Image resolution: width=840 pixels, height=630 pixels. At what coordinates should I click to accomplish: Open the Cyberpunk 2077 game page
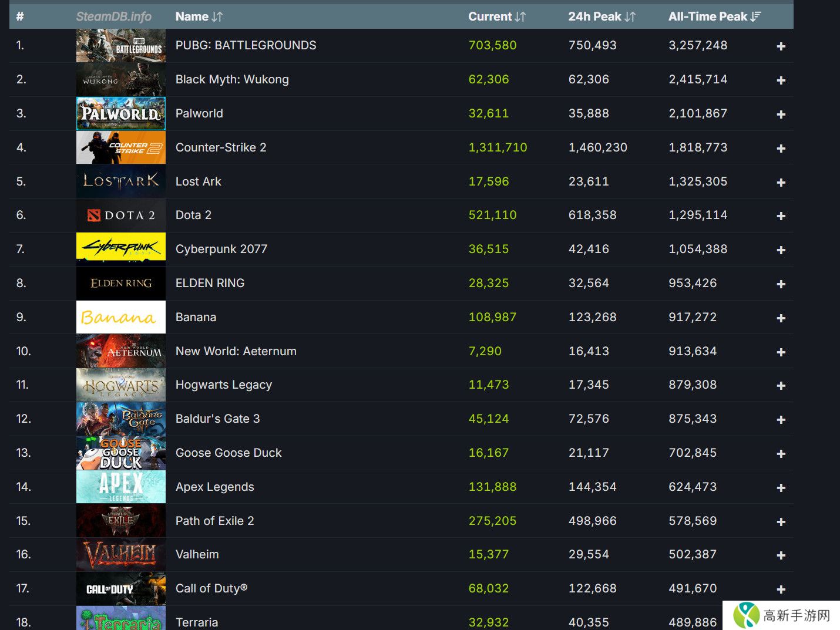[x=221, y=249]
